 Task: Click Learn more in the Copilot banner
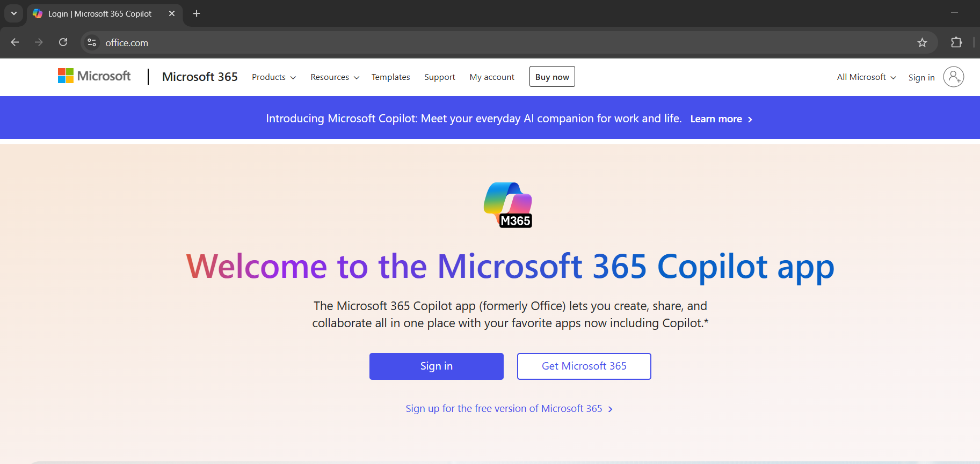721,119
